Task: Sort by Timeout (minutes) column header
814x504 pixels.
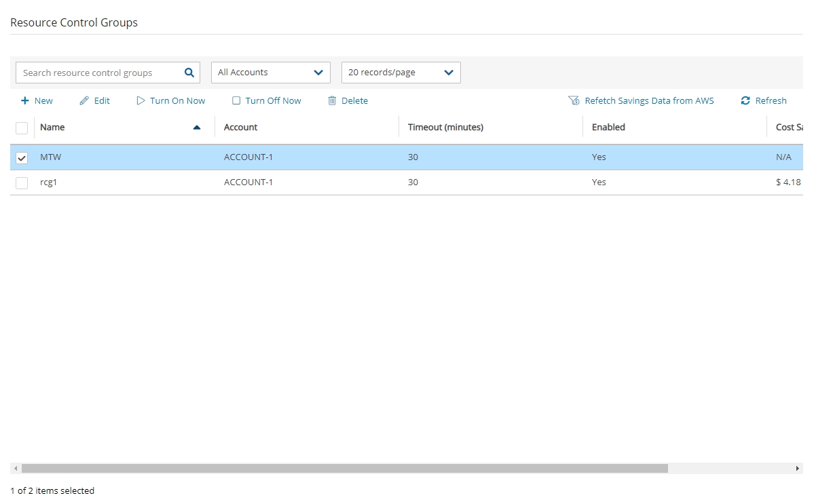Action: pos(445,128)
